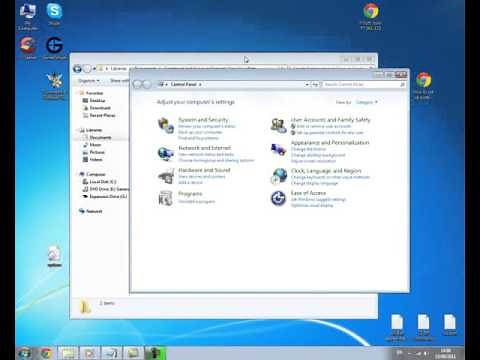Open Skype desktop icon
480x360 pixels.
pos(54,14)
